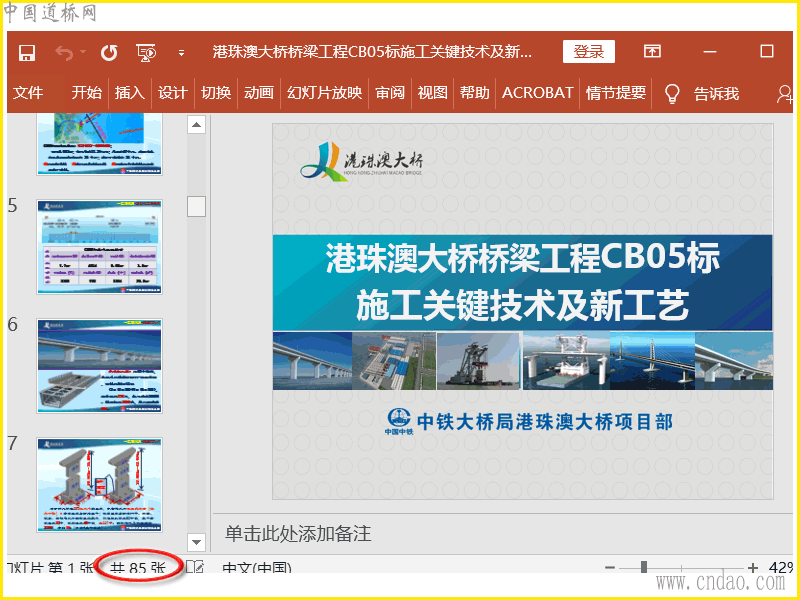Switch to the 开始 tab
800x600 pixels.
(x=87, y=93)
